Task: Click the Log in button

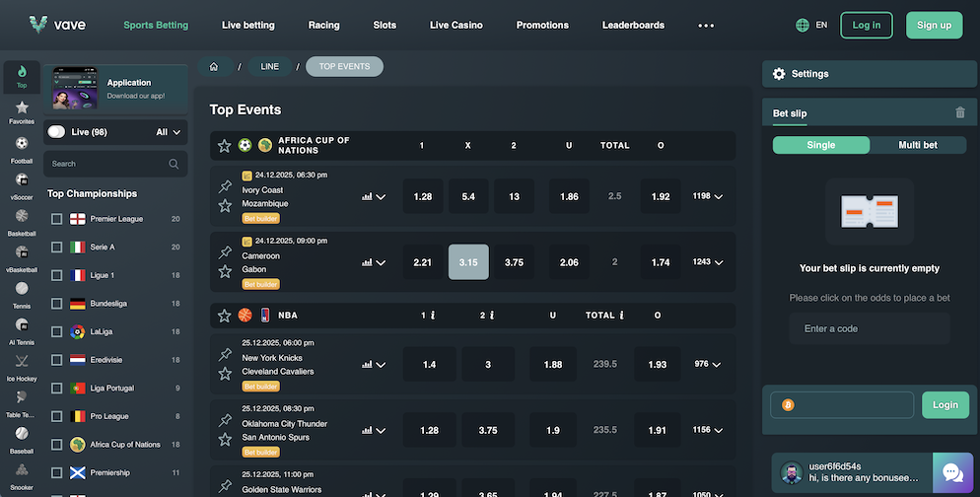Action: coord(867,25)
